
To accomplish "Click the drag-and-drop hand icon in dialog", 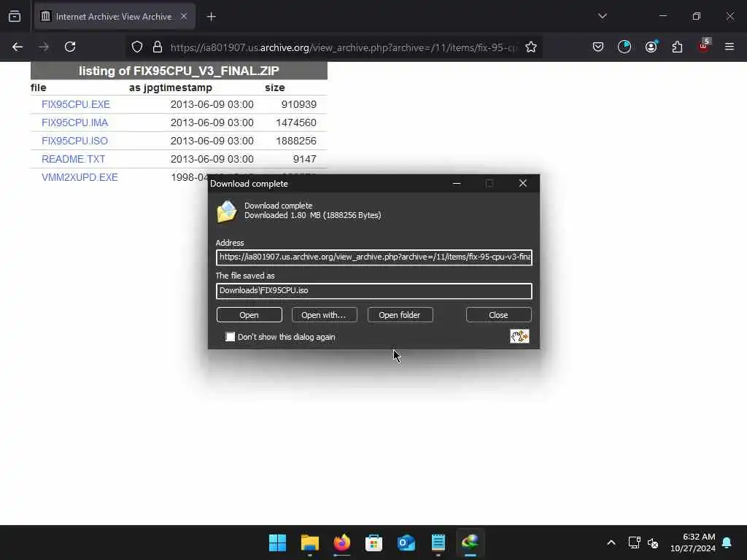I will 519,336.
